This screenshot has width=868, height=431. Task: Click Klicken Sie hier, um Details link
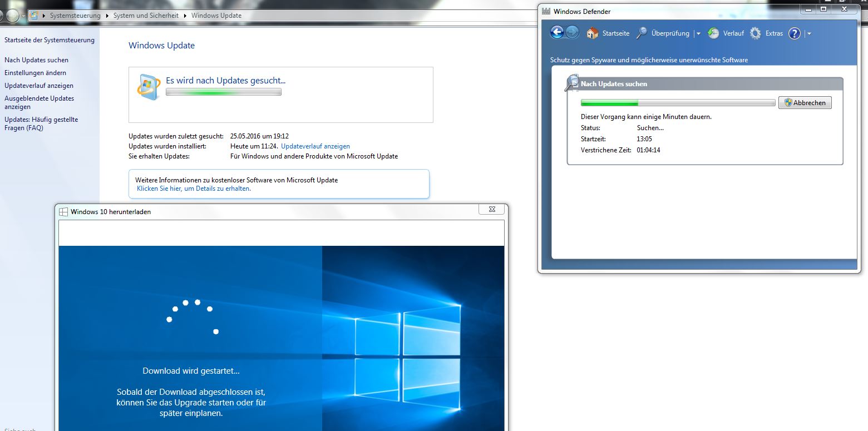click(194, 189)
